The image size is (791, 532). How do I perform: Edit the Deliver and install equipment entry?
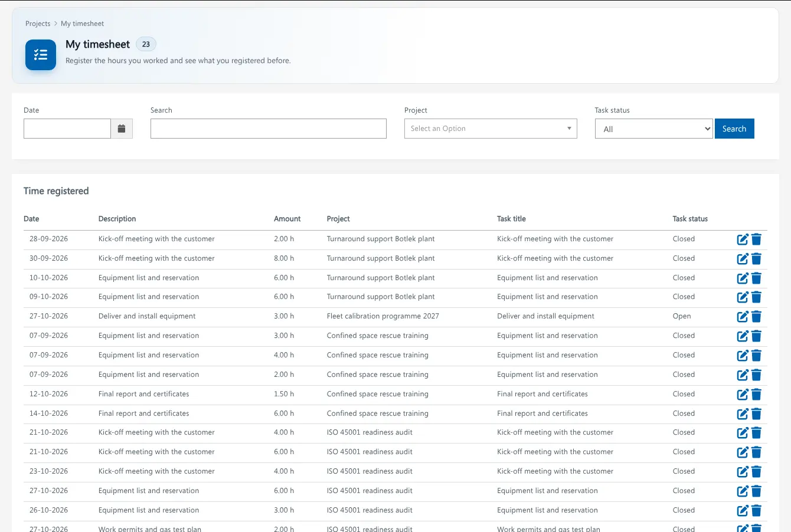[743, 317]
